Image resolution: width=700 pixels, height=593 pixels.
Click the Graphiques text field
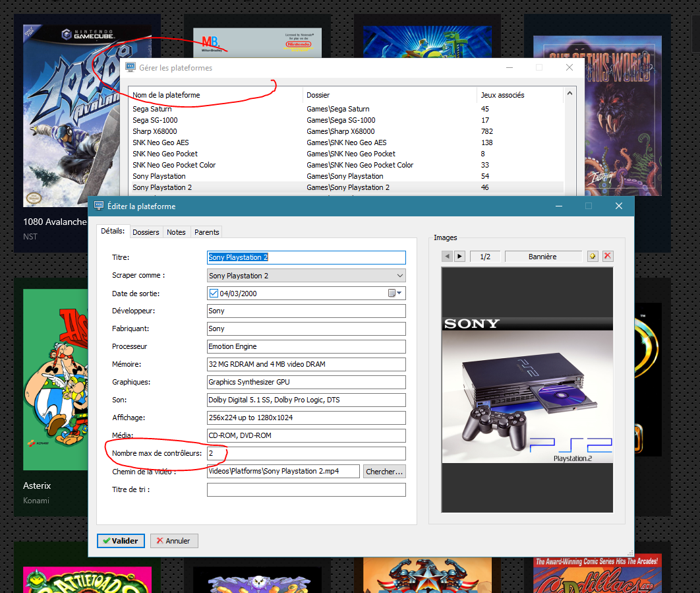306,382
